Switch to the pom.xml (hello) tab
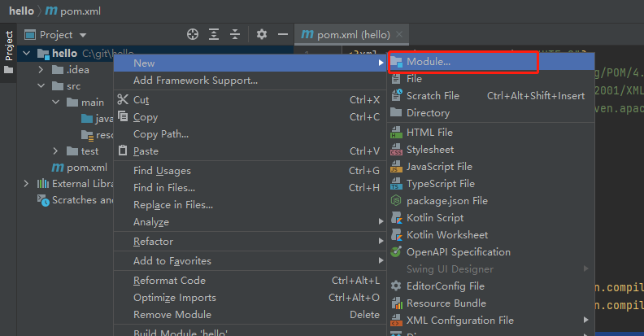 pyautogui.click(x=353, y=34)
